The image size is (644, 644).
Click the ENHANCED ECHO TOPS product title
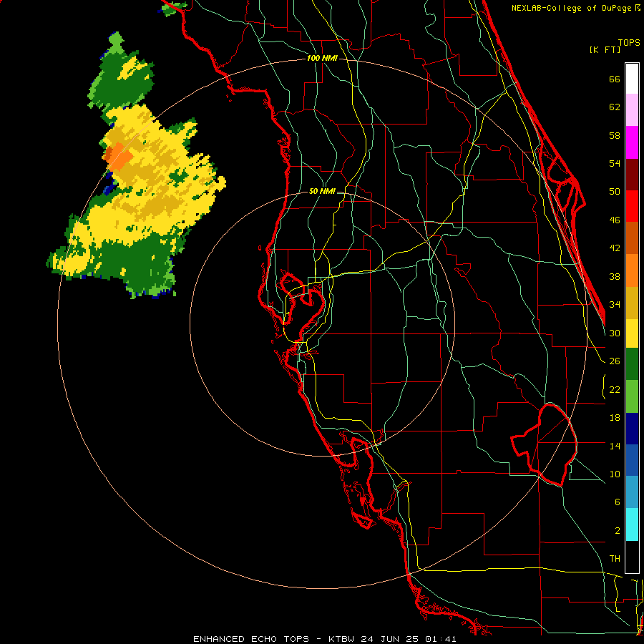[250, 639]
